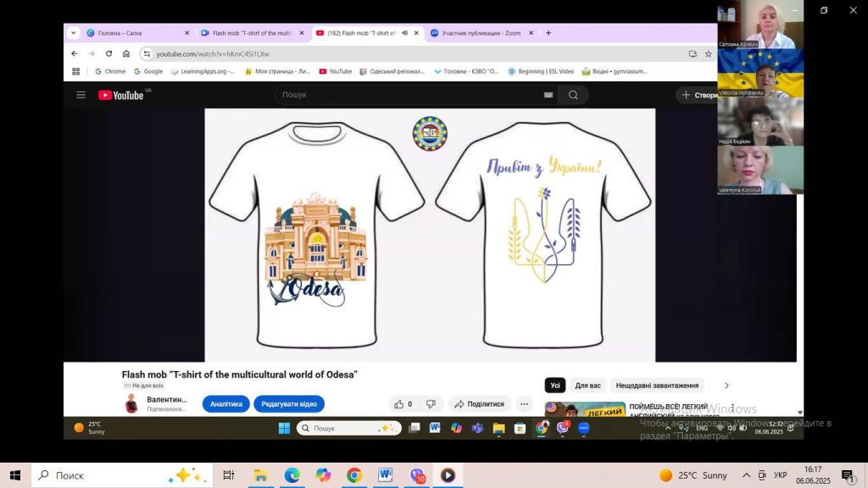Open Task View on the local taskbar
Viewport: 868px width, 488px height.
228,475
